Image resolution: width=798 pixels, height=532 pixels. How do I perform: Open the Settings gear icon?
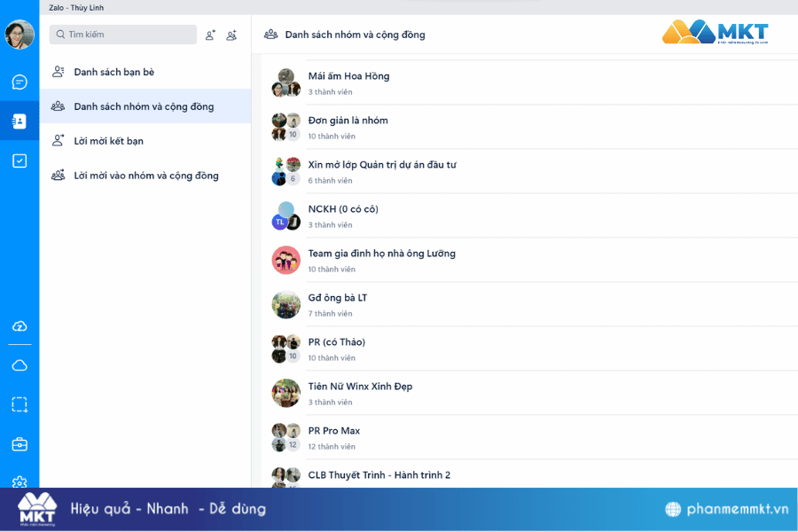pos(20,481)
